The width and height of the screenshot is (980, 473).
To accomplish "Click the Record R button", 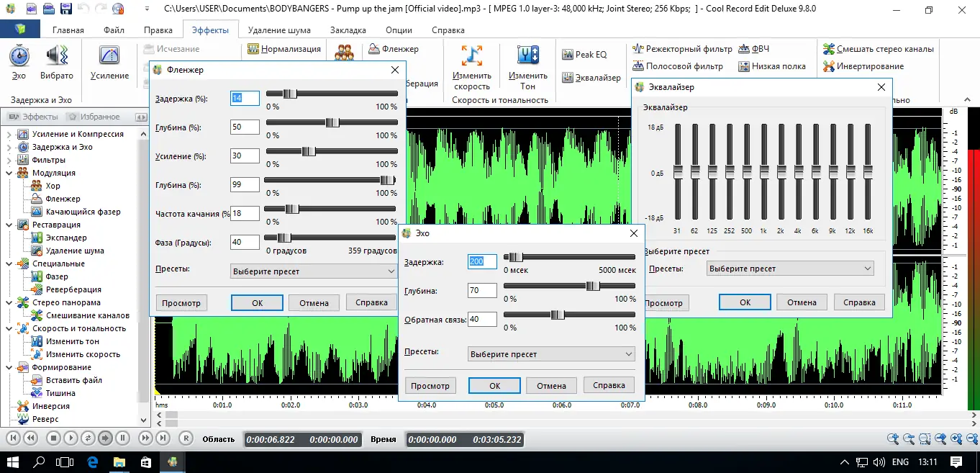I will pyautogui.click(x=186, y=438).
